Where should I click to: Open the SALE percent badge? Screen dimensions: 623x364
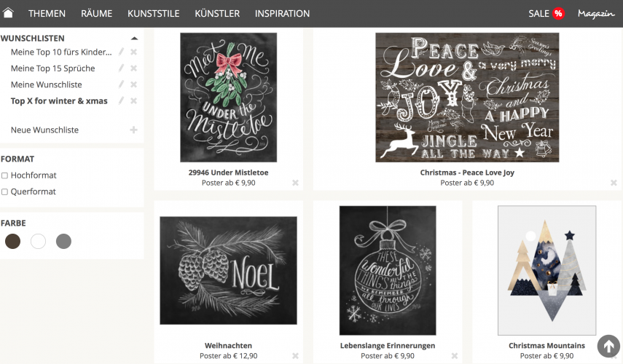click(x=558, y=14)
